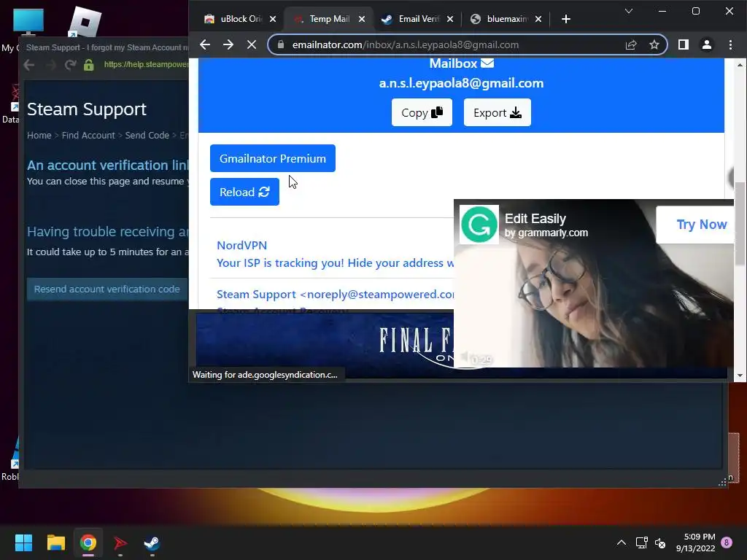Open Find Account breadcrumb
The image size is (747, 560).
coord(88,135)
